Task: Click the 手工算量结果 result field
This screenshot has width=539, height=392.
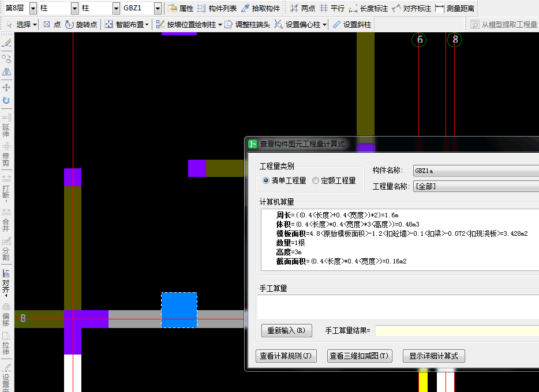Action: (457, 330)
